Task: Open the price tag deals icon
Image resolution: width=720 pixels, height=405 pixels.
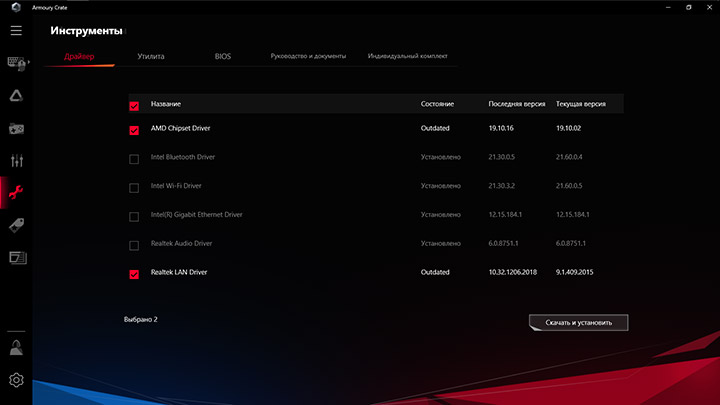Action: coord(17,225)
